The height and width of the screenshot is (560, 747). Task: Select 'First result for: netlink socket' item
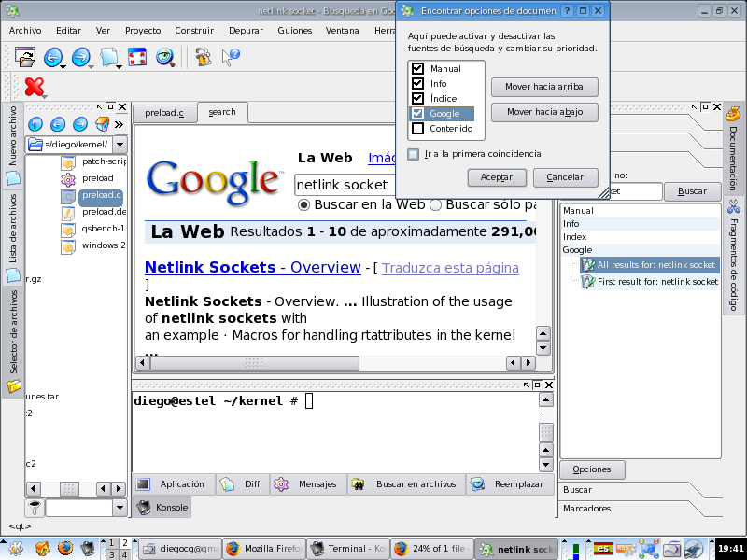(650, 282)
